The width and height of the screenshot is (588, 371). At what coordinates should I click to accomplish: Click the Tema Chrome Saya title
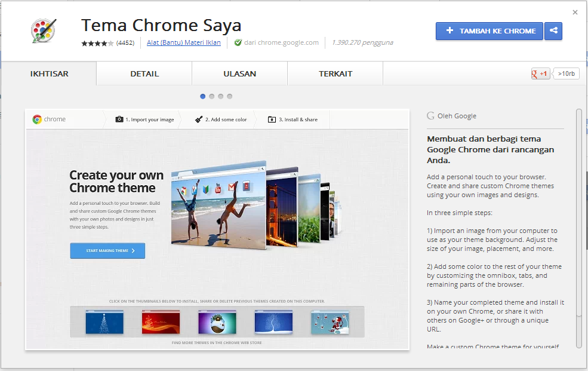161,25
